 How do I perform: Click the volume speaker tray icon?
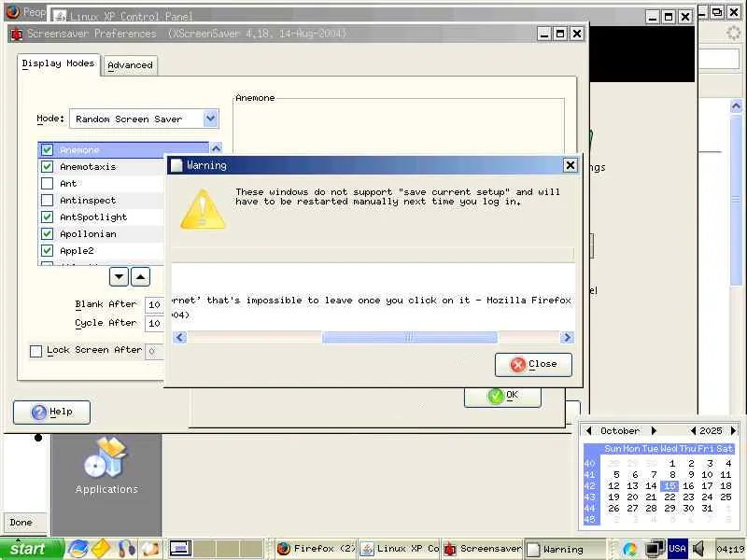point(698,549)
